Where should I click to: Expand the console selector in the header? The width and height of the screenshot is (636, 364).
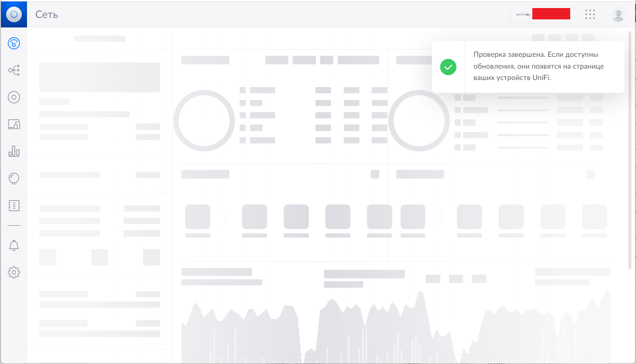click(x=540, y=14)
